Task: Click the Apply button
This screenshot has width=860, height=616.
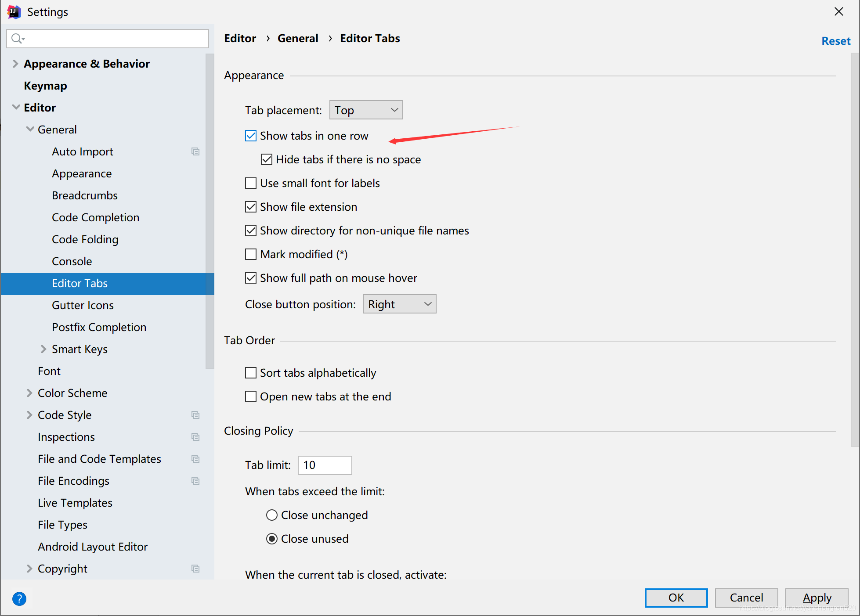Action: 817,598
